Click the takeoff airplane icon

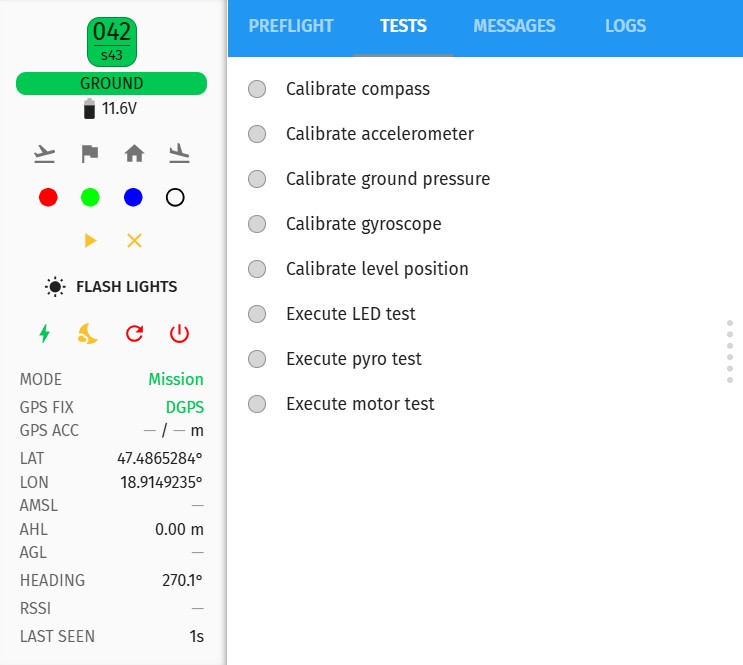pos(45,154)
